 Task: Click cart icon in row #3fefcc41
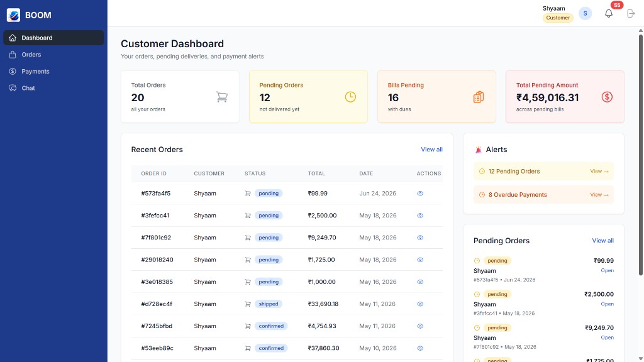coord(248,216)
